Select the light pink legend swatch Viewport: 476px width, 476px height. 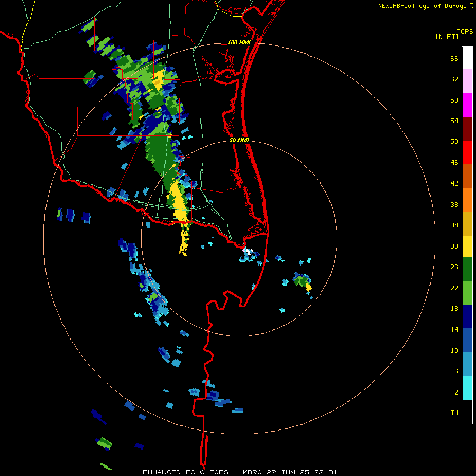467,81
